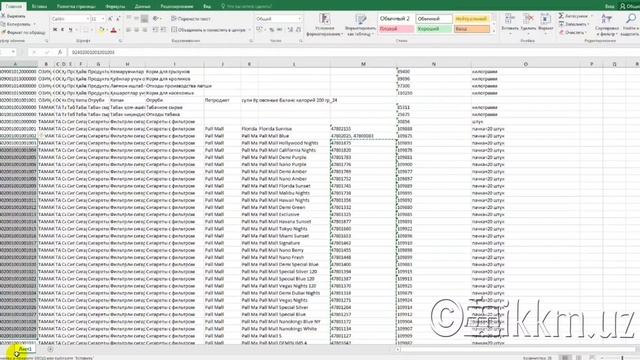Apply the green Хороший cell style
Image resolution: width=640 pixels, height=360 pixels.
click(x=434, y=29)
